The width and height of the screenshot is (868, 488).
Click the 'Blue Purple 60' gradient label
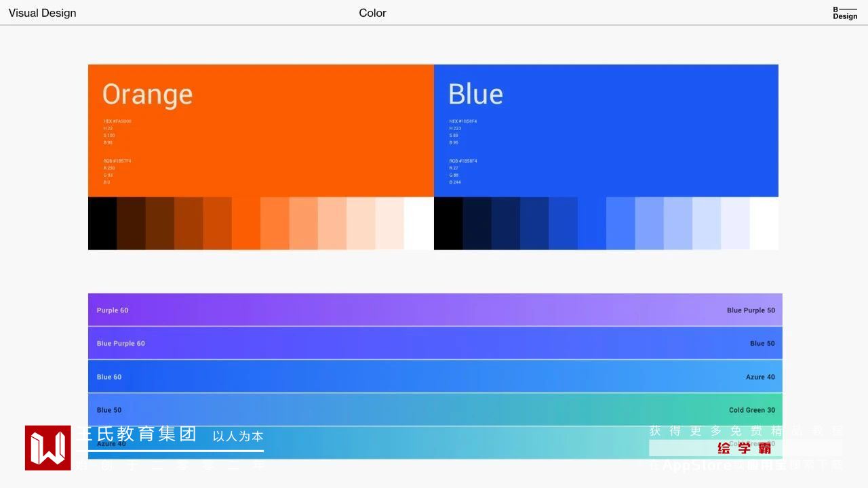121,344
